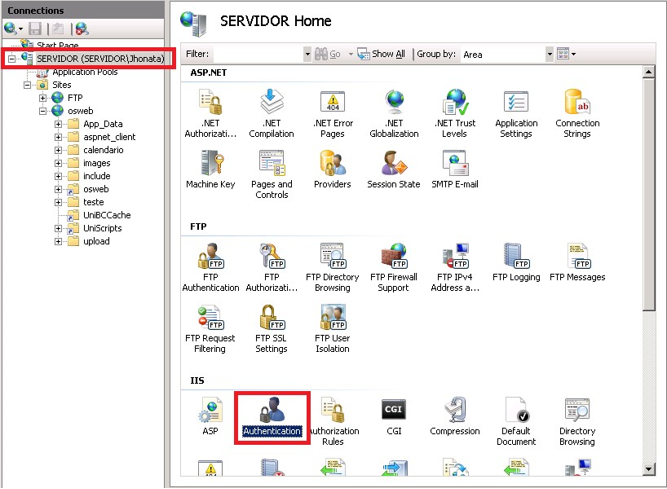Expand the upload folder node
Screen dimensions: 667x489
click(x=58, y=242)
